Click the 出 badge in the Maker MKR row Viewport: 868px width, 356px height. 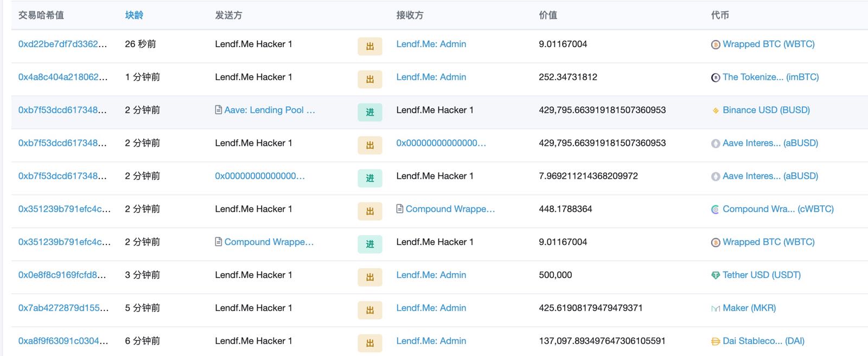[x=370, y=310]
